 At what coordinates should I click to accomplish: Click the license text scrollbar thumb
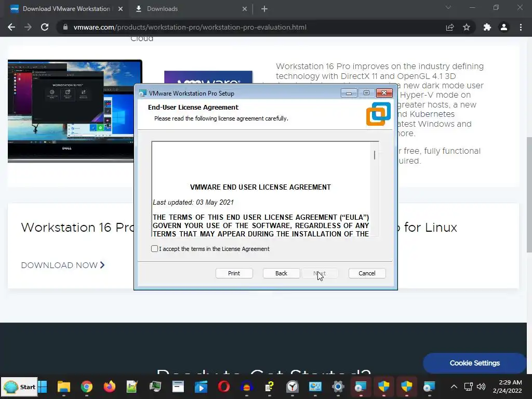[375, 155]
